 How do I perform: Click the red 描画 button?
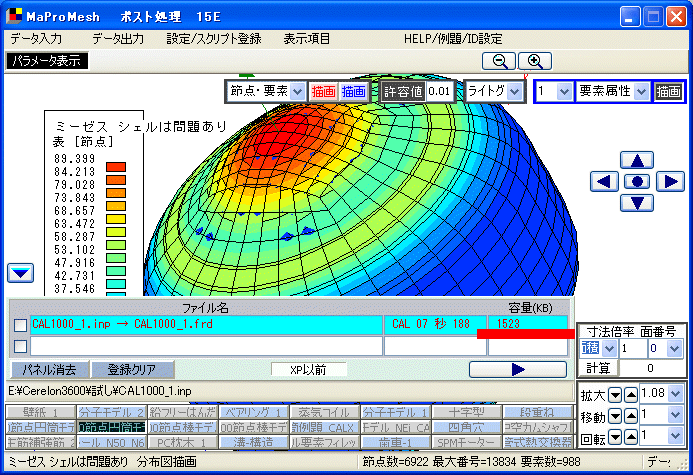[323, 92]
